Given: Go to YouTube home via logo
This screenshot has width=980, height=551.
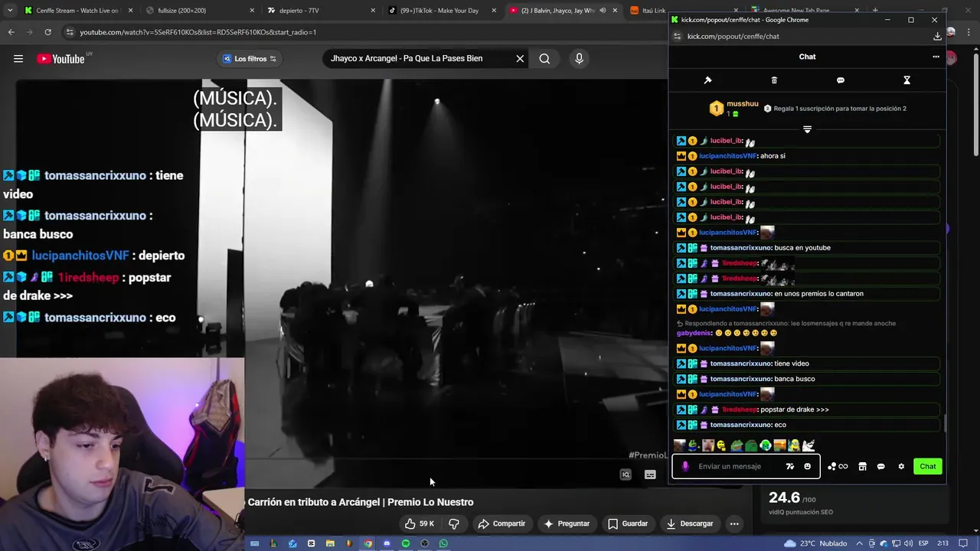Looking at the screenshot, I should pos(60,59).
